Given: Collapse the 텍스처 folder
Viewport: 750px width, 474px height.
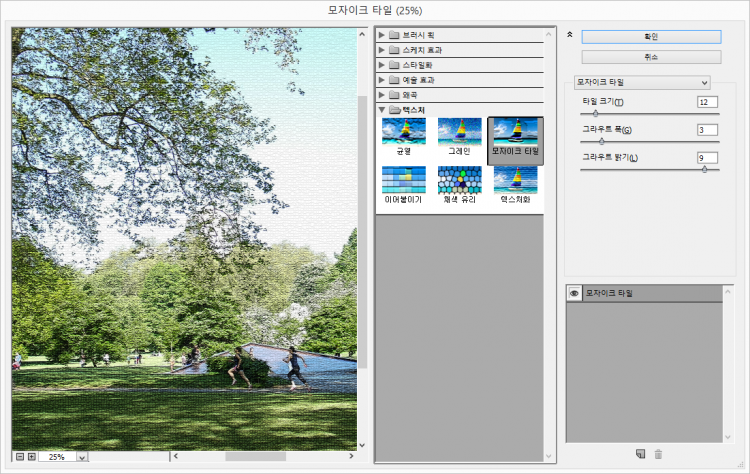Looking at the screenshot, I should (x=382, y=109).
